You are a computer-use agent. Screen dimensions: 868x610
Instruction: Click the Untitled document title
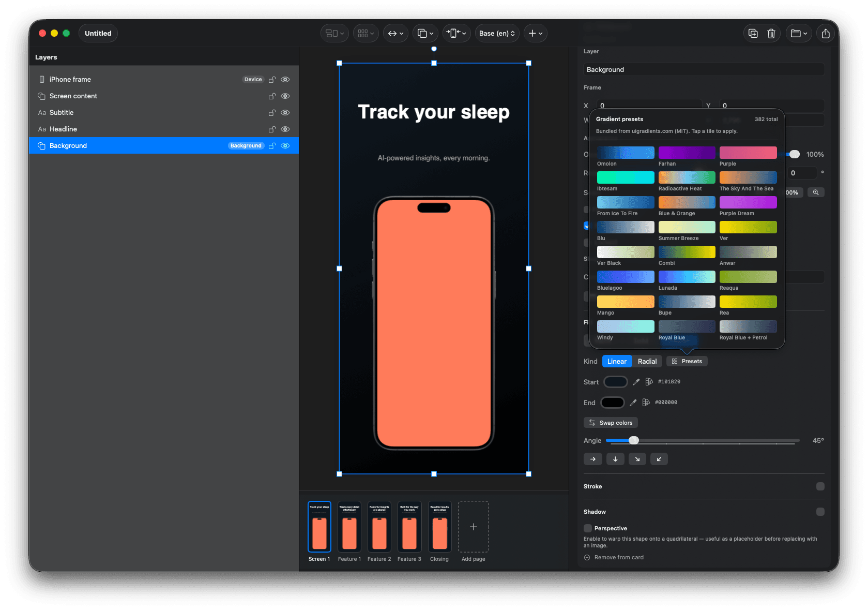[98, 33]
